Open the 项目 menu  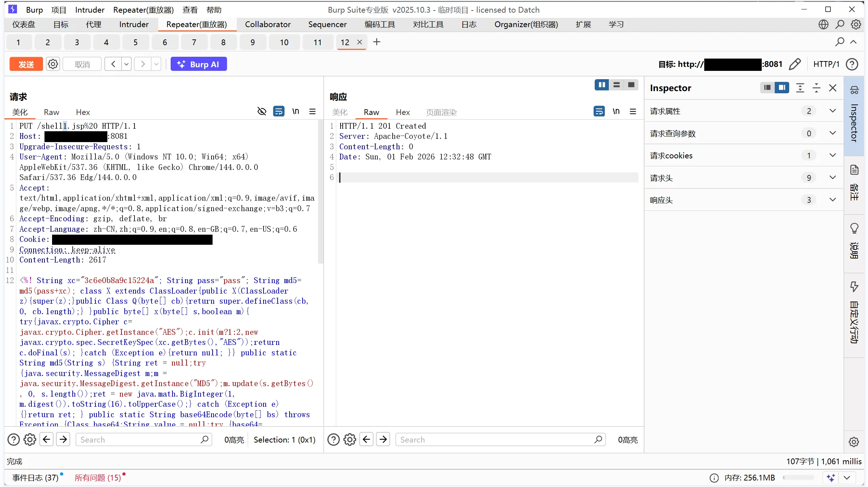[59, 10]
